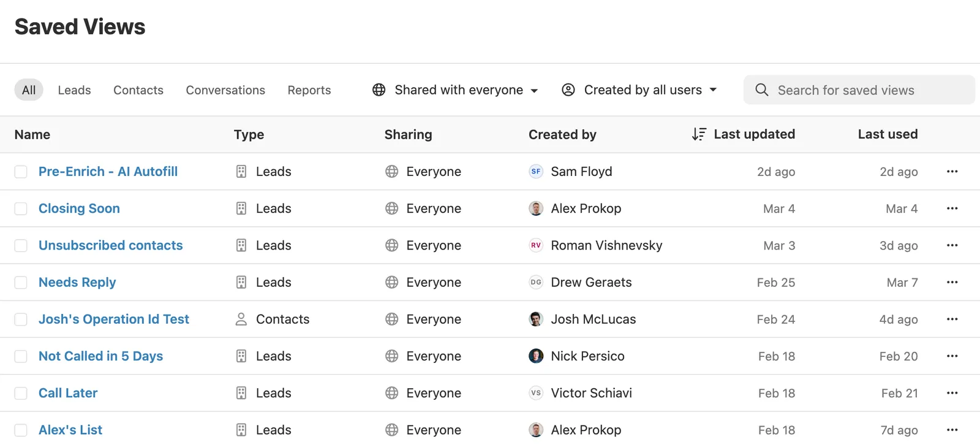
Task: Click the search magnifier icon
Action: (761, 90)
